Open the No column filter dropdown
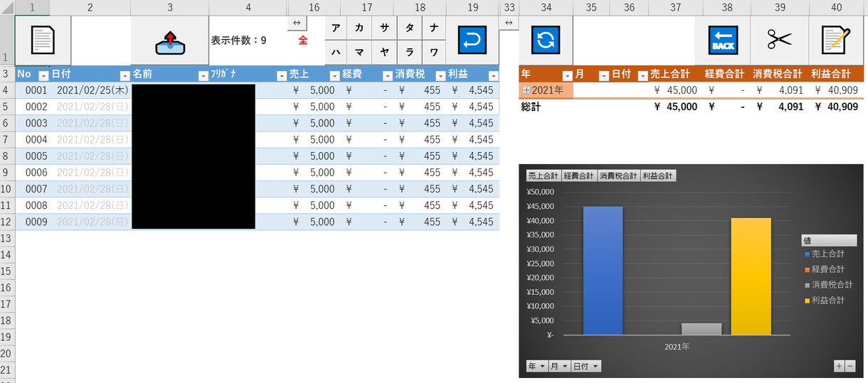The width and height of the screenshot is (868, 383). tap(43, 75)
